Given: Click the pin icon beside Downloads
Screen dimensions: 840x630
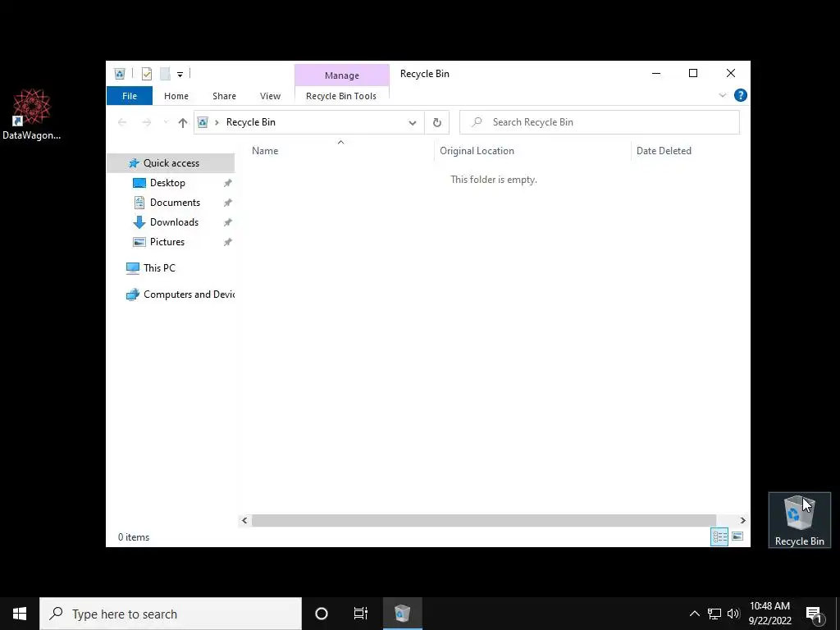Looking at the screenshot, I should (228, 222).
